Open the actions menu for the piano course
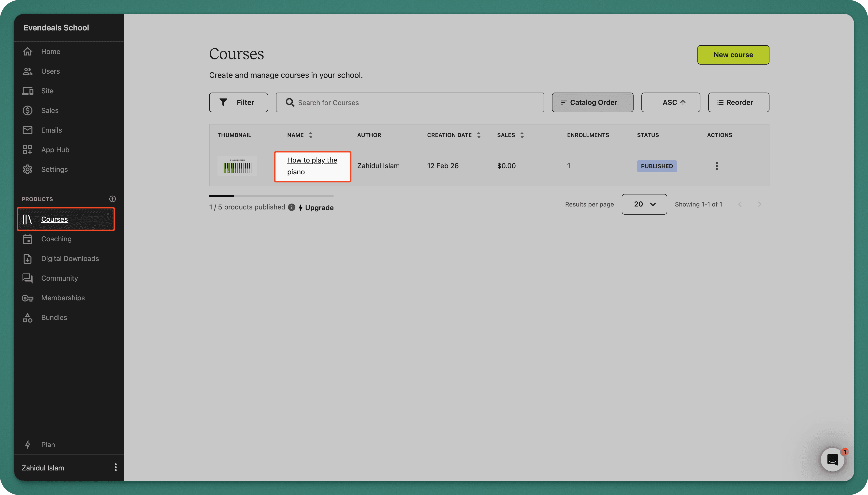 [717, 166]
